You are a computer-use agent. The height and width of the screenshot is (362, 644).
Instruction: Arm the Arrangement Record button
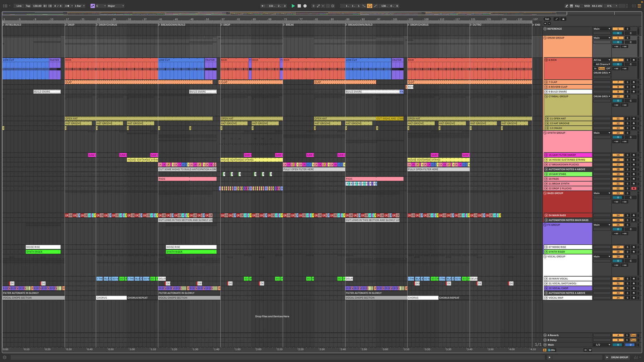305,6
